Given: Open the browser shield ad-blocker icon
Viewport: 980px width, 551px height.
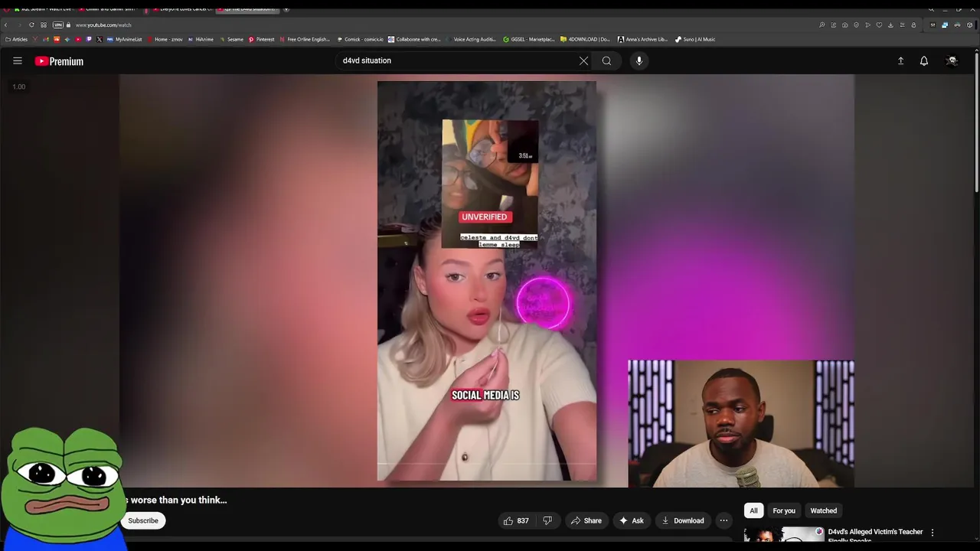Looking at the screenshot, I should (856, 24).
